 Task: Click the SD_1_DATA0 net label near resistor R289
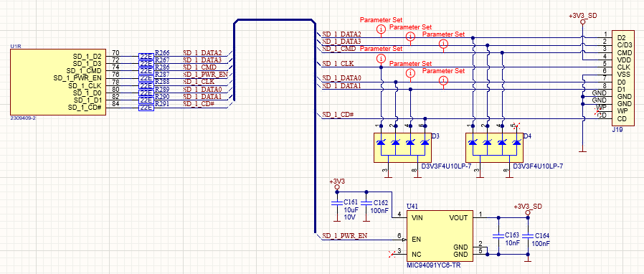(202, 89)
